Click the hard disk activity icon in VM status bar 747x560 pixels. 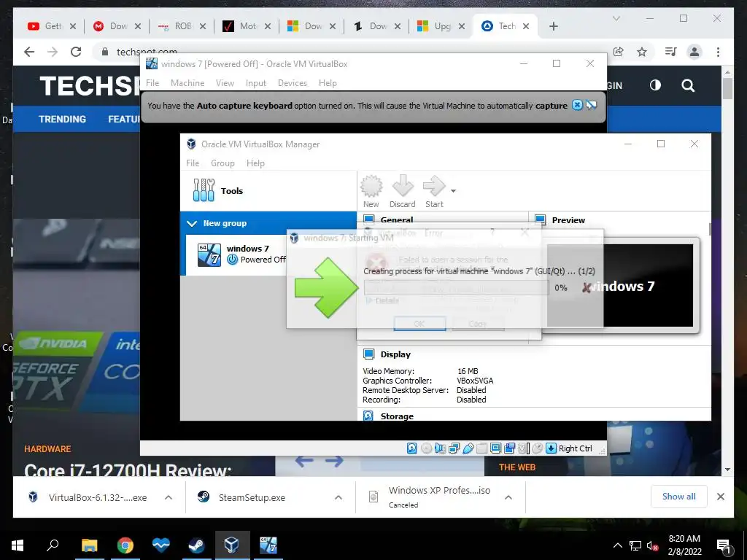(x=412, y=448)
